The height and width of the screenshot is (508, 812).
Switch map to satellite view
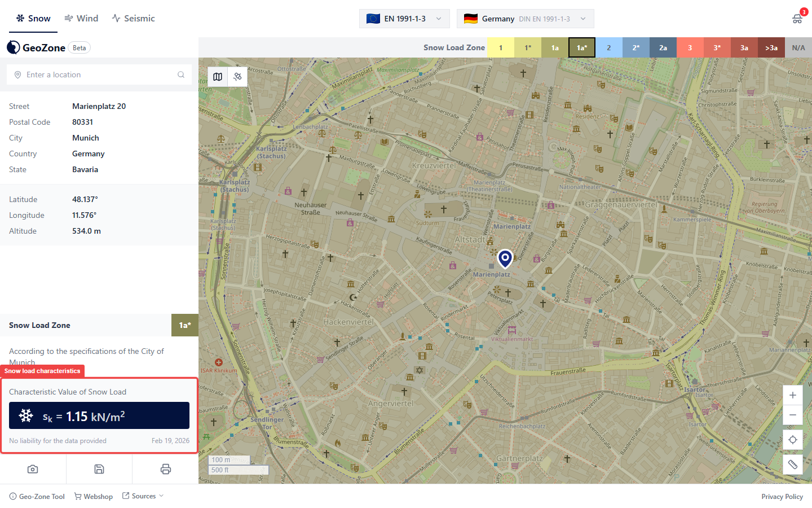point(237,77)
